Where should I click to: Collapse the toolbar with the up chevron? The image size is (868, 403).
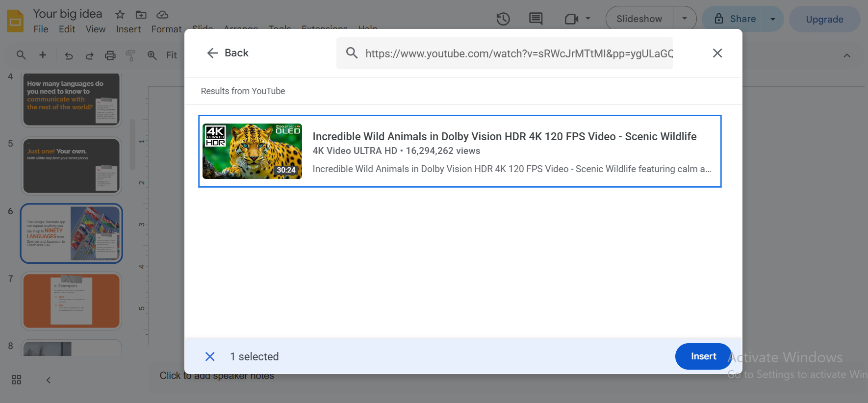(x=847, y=55)
